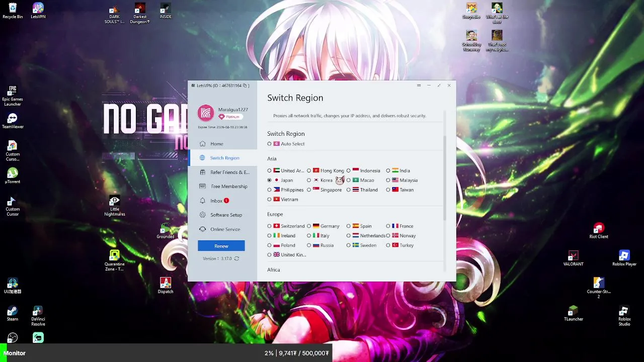
Task: Select Switzerland region
Action: [286, 226]
